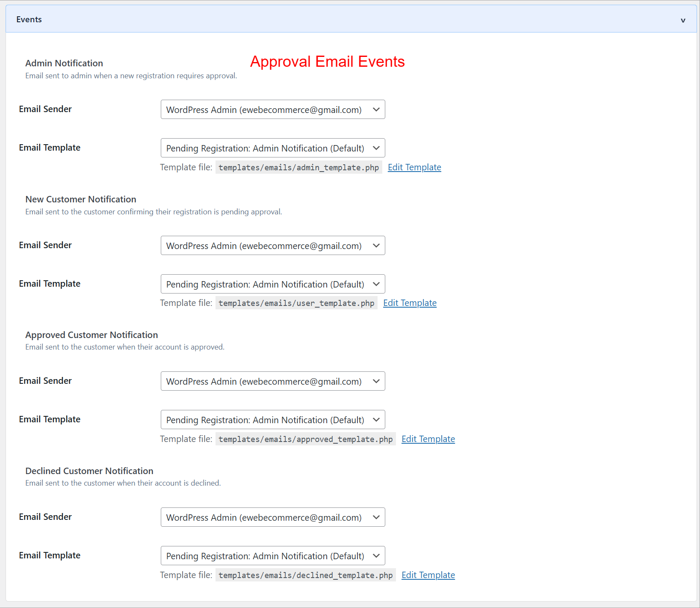
Task: Collapse the Events panel header arrow
Action: click(x=683, y=20)
